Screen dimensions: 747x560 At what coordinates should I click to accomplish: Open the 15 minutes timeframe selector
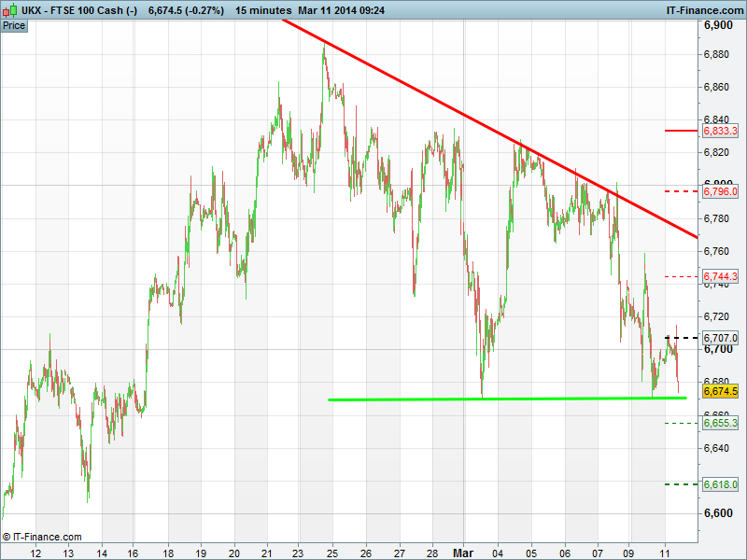pyautogui.click(x=267, y=10)
